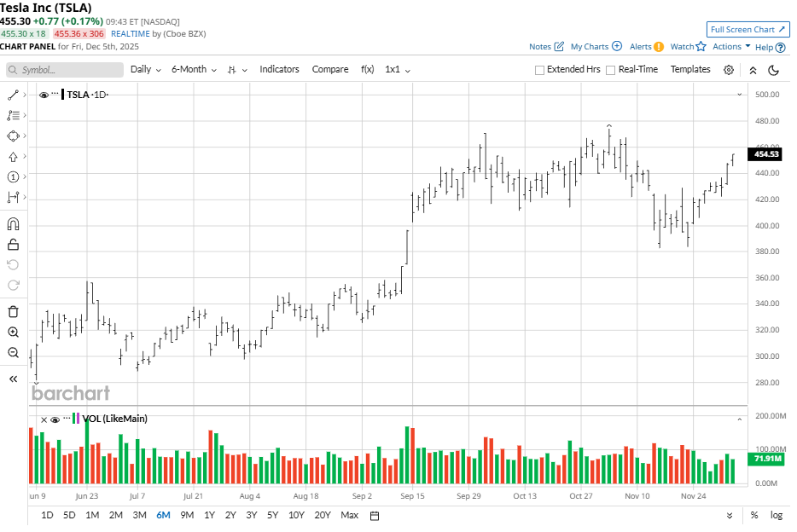
Task: Open the REALTIME quote link
Action: click(x=130, y=34)
